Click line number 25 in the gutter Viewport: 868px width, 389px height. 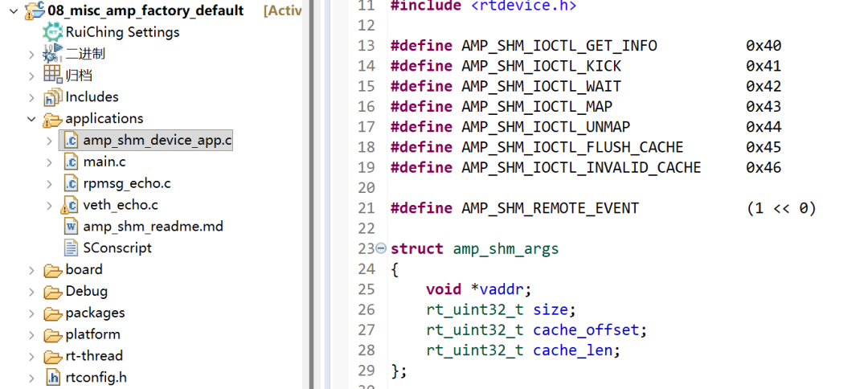366,289
